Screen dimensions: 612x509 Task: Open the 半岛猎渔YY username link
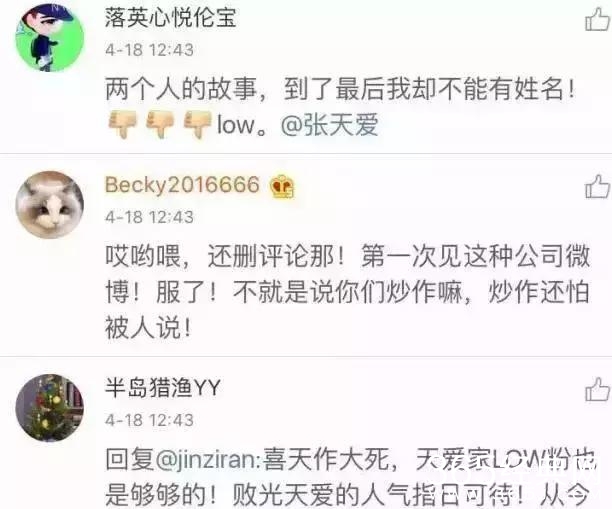(163, 388)
